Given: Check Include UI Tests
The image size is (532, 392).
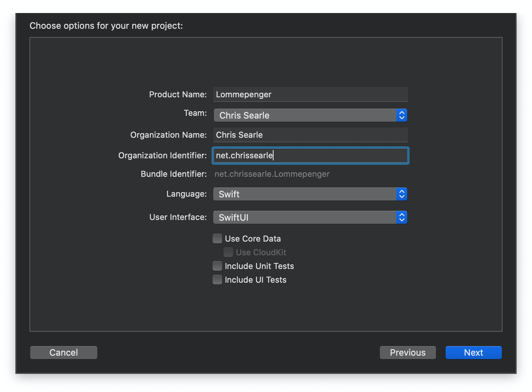Looking at the screenshot, I should click(x=217, y=279).
